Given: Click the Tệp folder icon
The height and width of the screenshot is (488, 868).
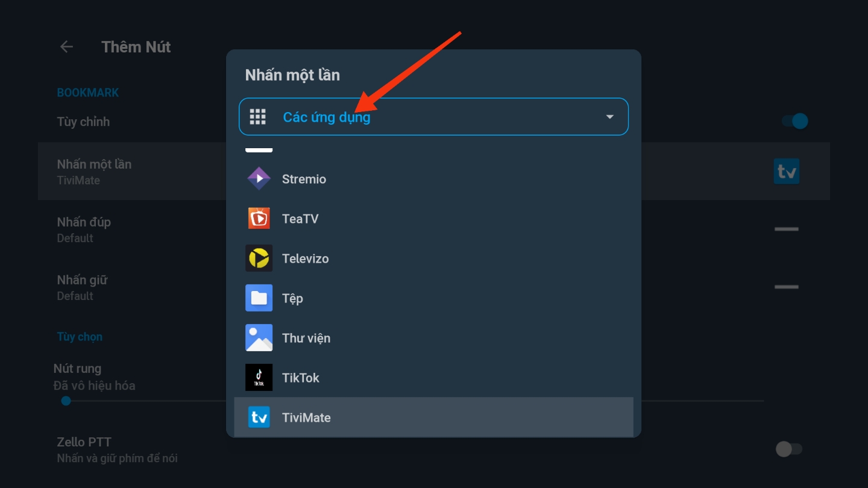Looking at the screenshot, I should pyautogui.click(x=259, y=298).
